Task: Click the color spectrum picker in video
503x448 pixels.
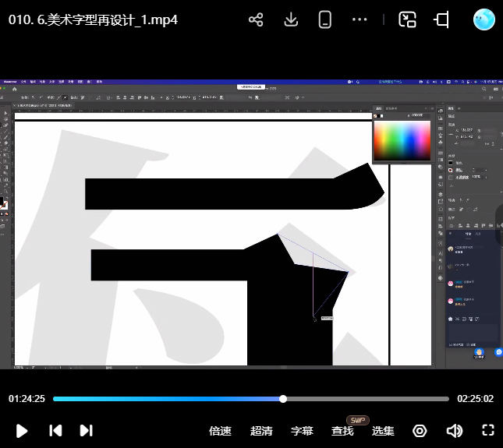Action: pyautogui.click(x=402, y=140)
